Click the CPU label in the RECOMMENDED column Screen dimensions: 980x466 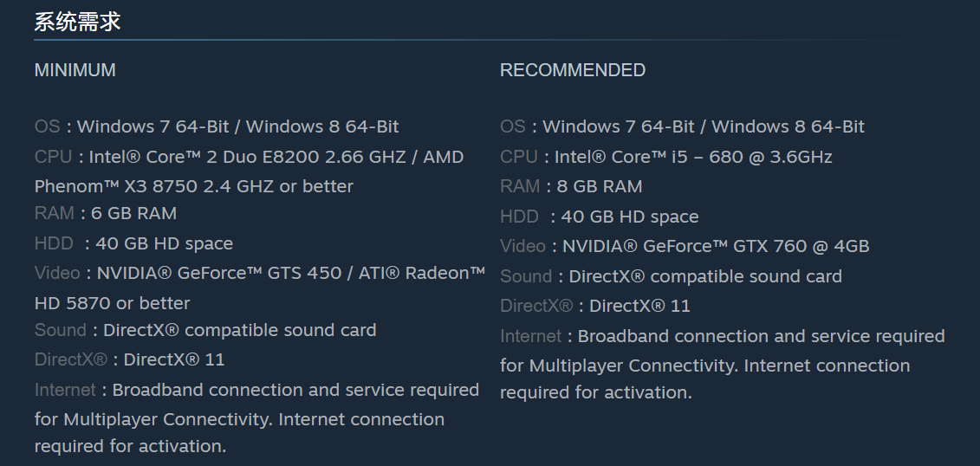[x=518, y=157]
